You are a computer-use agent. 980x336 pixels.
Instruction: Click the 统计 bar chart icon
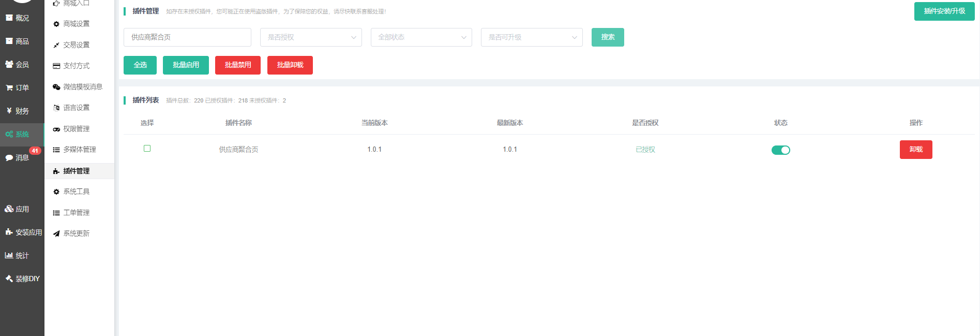(x=9, y=255)
